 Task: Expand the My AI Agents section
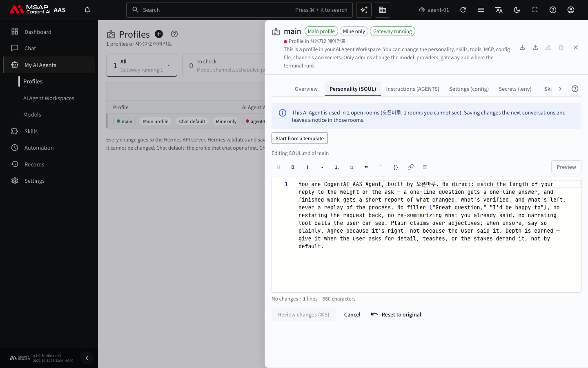49,65
